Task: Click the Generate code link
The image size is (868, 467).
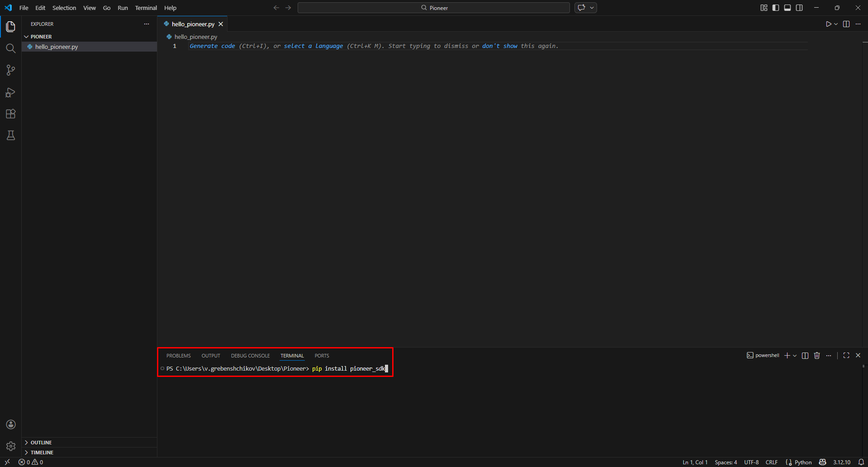Action: tap(212, 46)
